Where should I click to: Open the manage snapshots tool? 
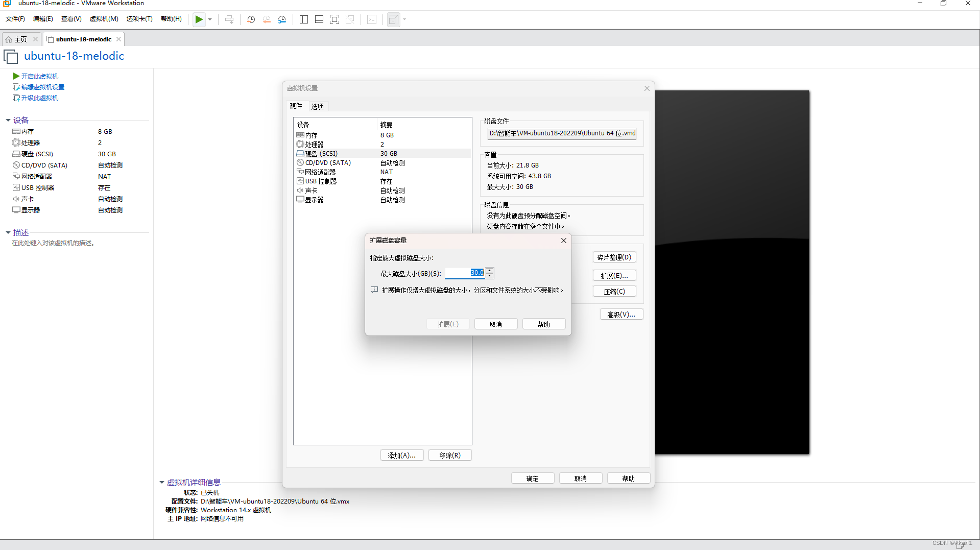point(282,19)
